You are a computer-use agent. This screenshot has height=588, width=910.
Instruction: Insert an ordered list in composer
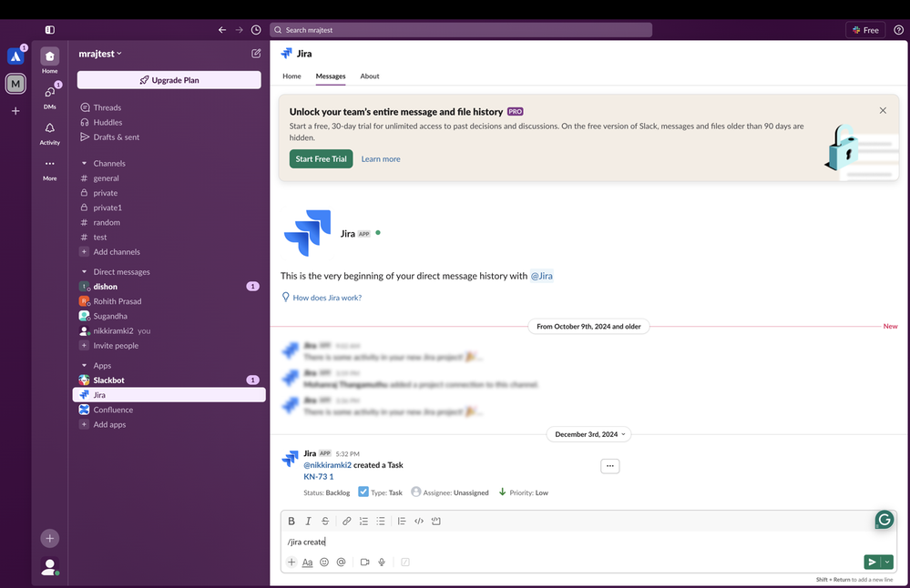363,521
